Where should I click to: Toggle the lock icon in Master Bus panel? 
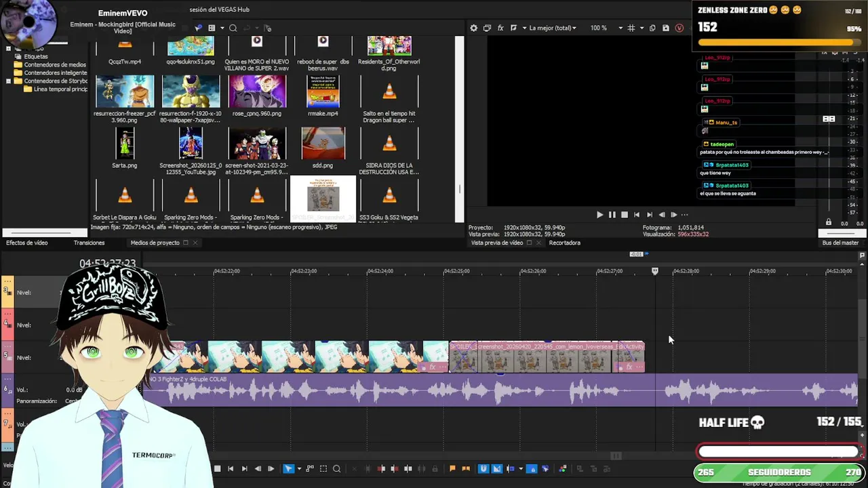[828, 222]
